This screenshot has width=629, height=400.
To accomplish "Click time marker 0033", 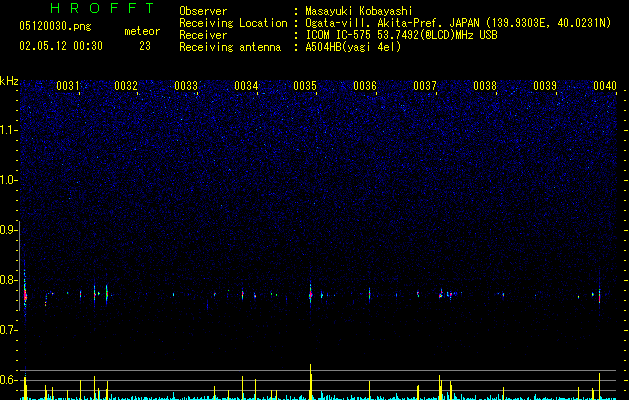I will tap(186, 86).
